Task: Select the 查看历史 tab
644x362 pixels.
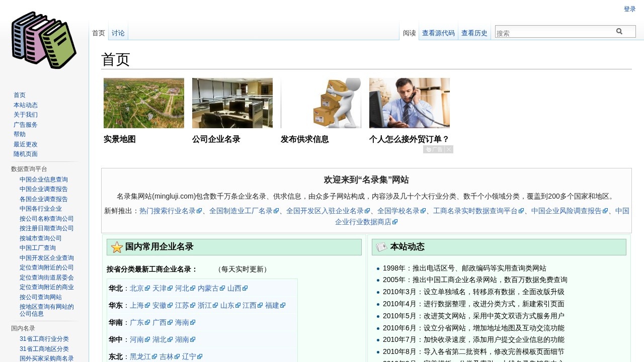Action: (x=474, y=33)
